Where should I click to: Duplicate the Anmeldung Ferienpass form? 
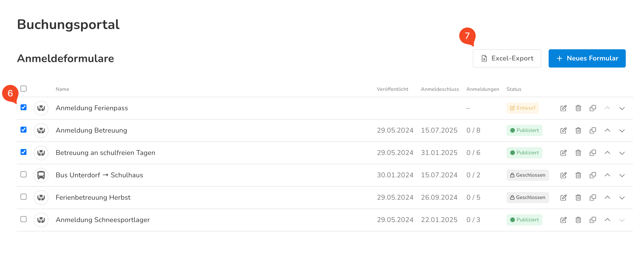592,108
